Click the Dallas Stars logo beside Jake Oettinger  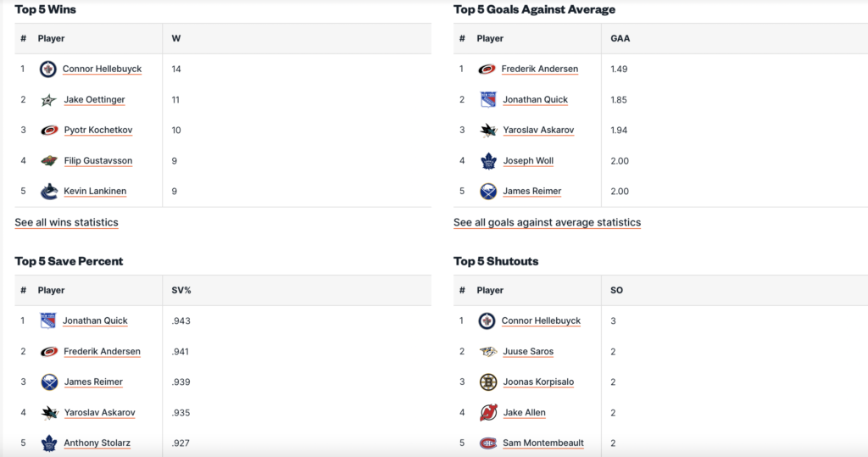(x=48, y=100)
